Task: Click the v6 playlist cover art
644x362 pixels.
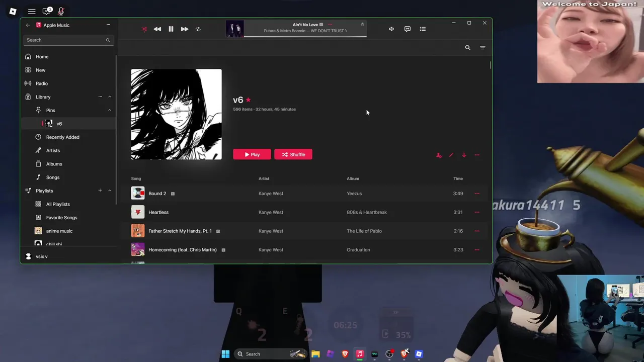Action: (x=176, y=114)
